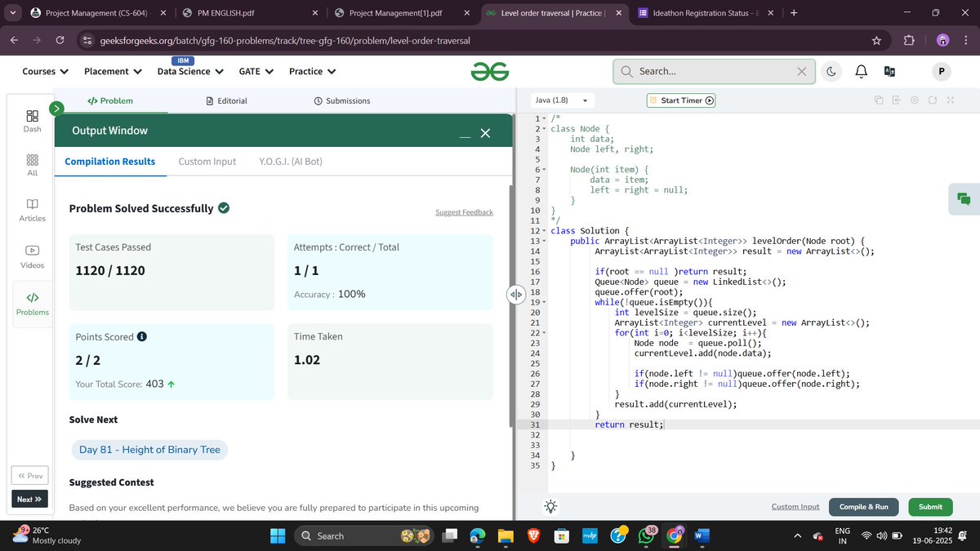Select the Problems sidebar icon

point(32,304)
